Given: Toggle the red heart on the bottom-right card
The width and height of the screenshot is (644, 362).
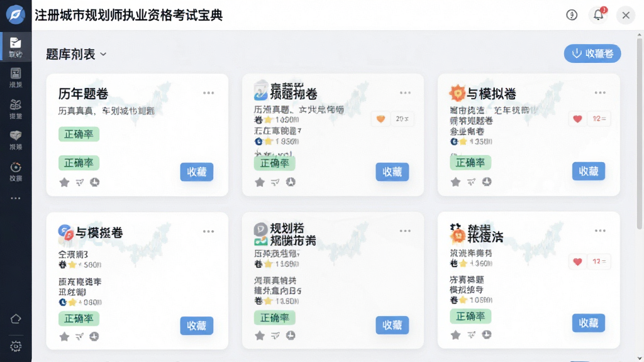Looking at the screenshot, I should (577, 262).
